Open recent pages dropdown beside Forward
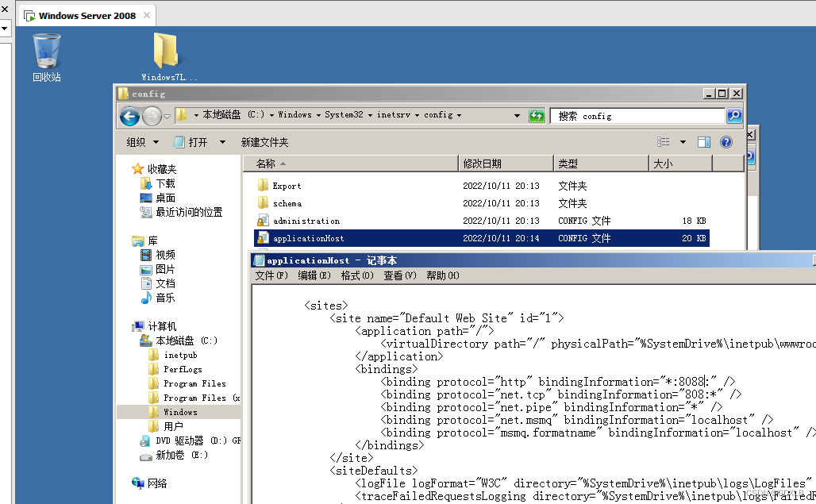Image resolution: width=816 pixels, height=504 pixels. [x=167, y=117]
